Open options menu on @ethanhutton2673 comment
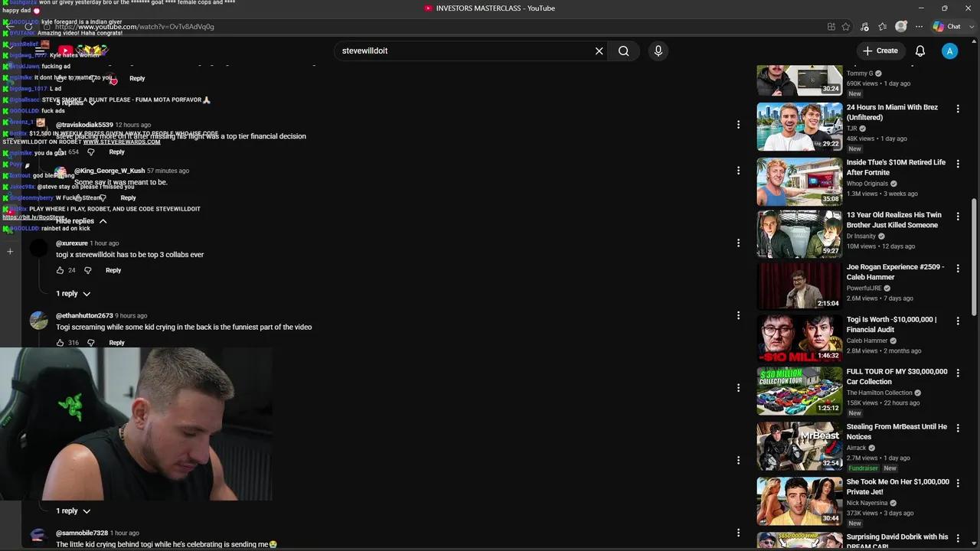980x551 pixels. (738, 315)
